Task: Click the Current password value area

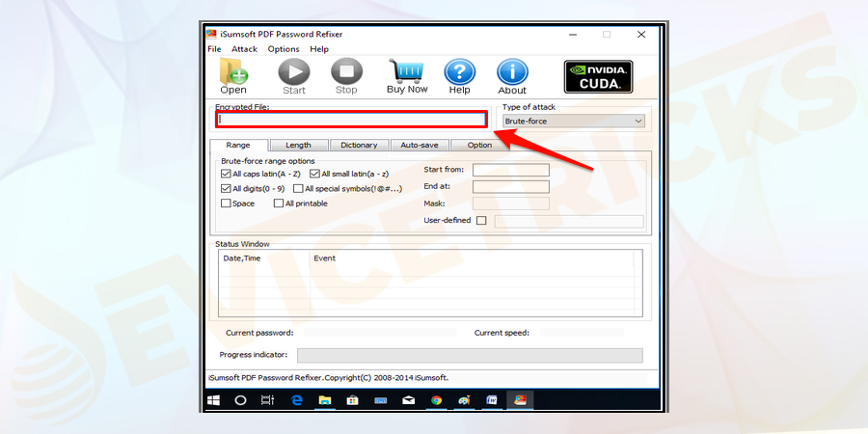Action: point(380,333)
